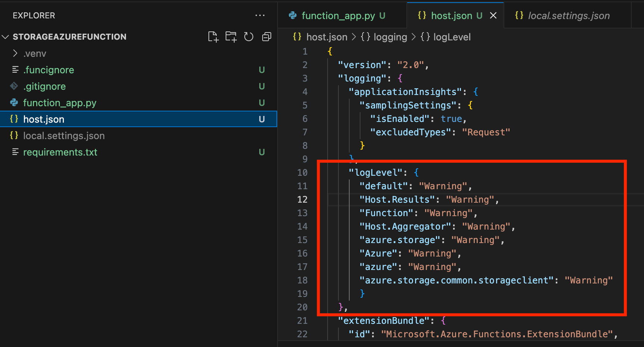Image resolution: width=644 pixels, height=347 pixels.
Task: Close the host.json editor tab
Action: click(x=493, y=15)
